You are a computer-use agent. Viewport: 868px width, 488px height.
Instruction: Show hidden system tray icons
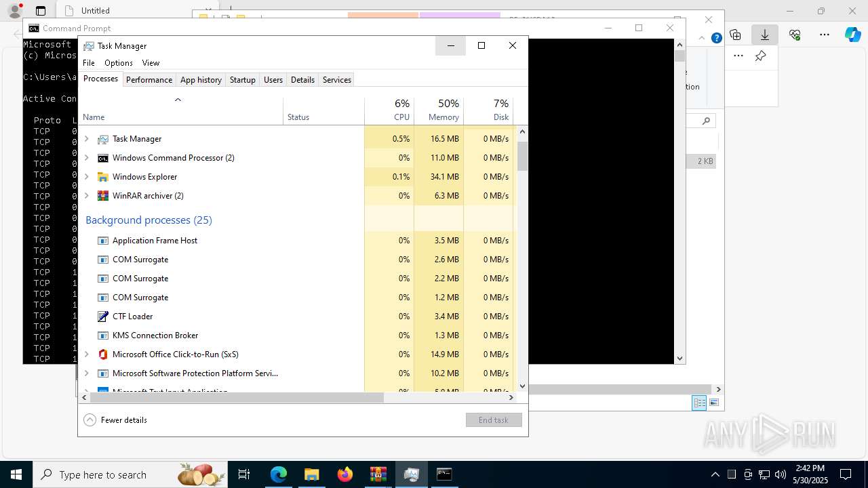tap(715, 474)
